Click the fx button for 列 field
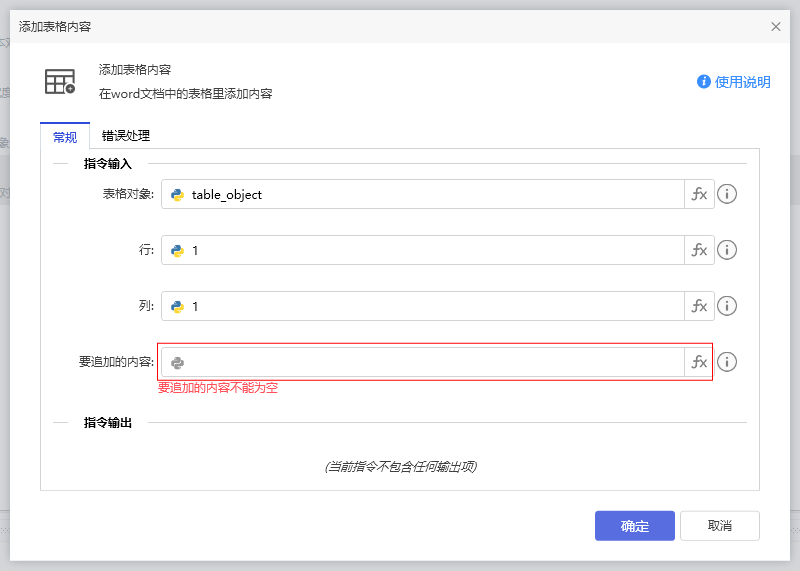This screenshot has height=571, width=800. (699, 306)
